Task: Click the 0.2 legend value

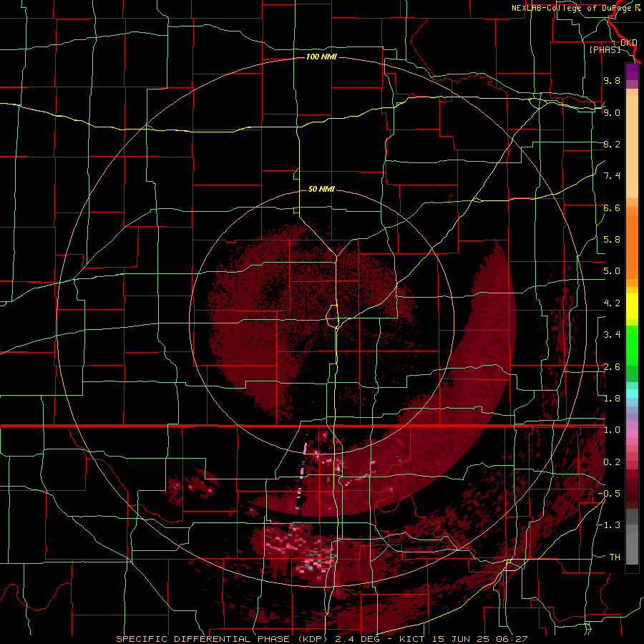Action: 612,462
